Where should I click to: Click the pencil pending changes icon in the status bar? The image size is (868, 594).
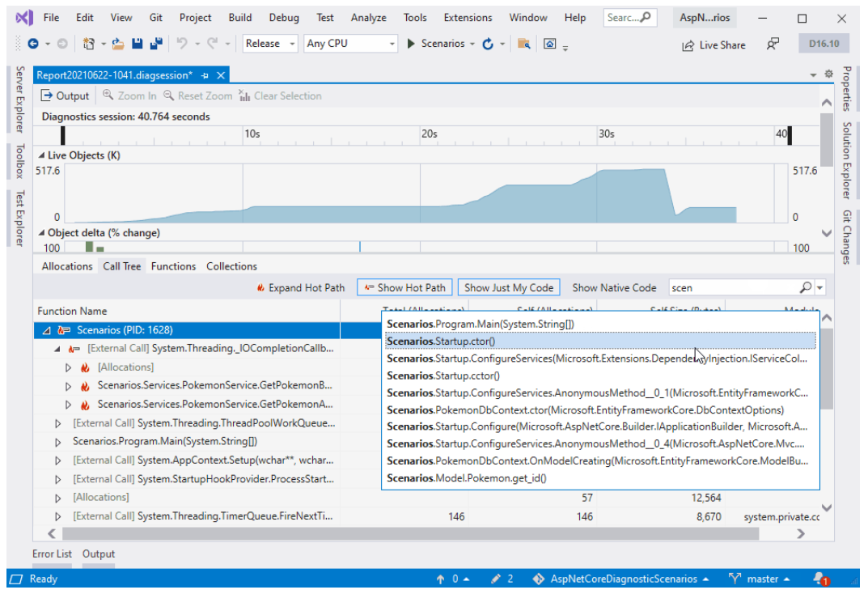pyautogui.click(x=496, y=579)
